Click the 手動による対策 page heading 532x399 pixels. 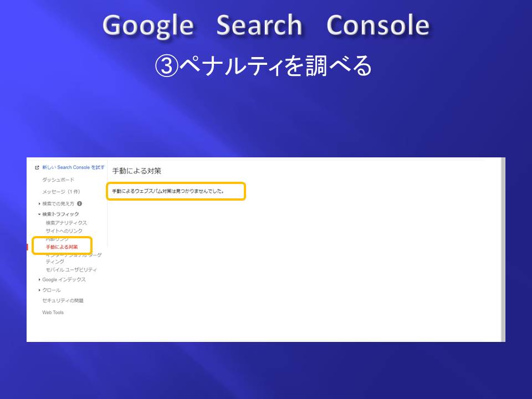point(136,171)
